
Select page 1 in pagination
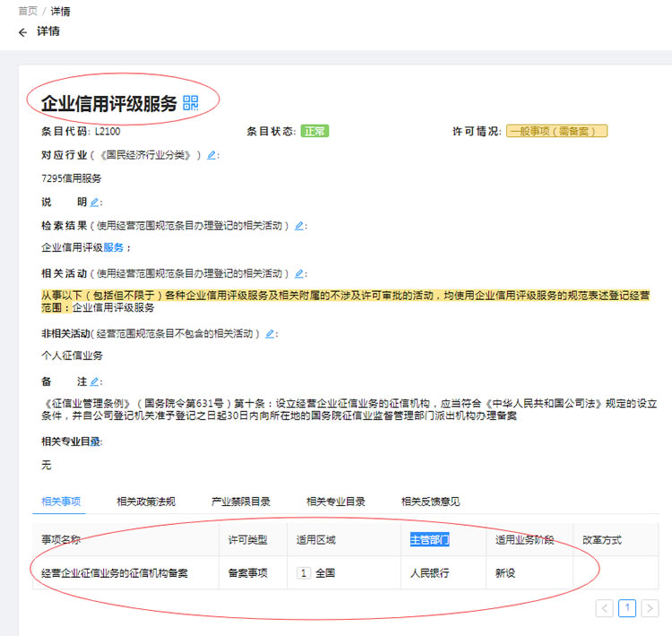click(627, 608)
